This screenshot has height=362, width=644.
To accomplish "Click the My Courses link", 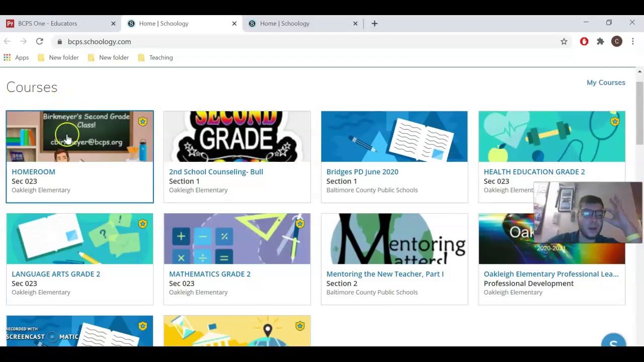I will coord(606,82).
